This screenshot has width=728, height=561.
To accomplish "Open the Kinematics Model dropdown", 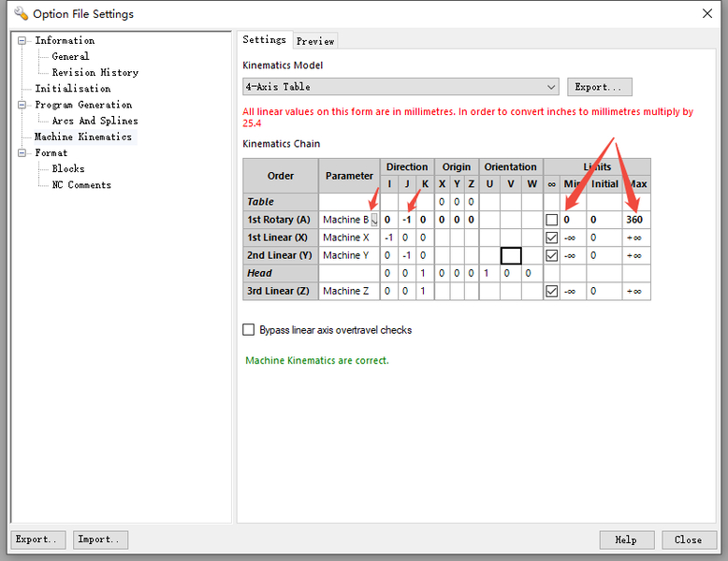I will pos(400,87).
